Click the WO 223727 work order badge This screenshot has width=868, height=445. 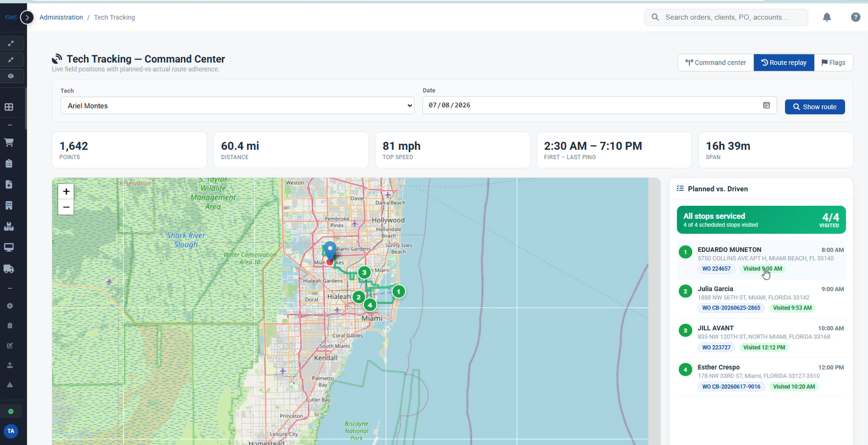click(716, 348)
